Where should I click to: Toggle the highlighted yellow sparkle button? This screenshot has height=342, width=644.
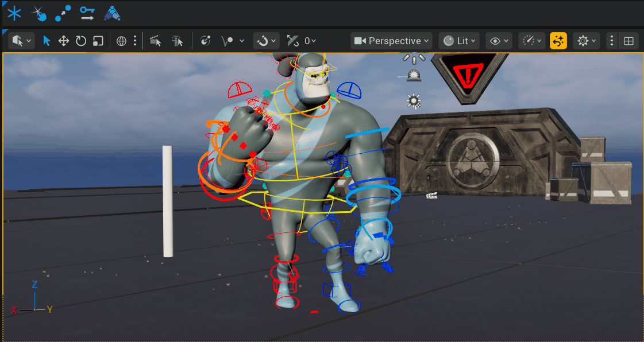pos(558,41)
